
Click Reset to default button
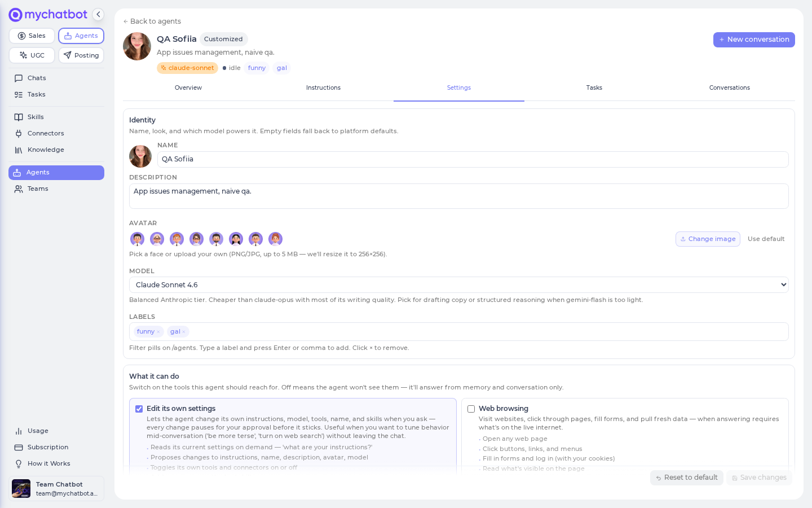686,478
